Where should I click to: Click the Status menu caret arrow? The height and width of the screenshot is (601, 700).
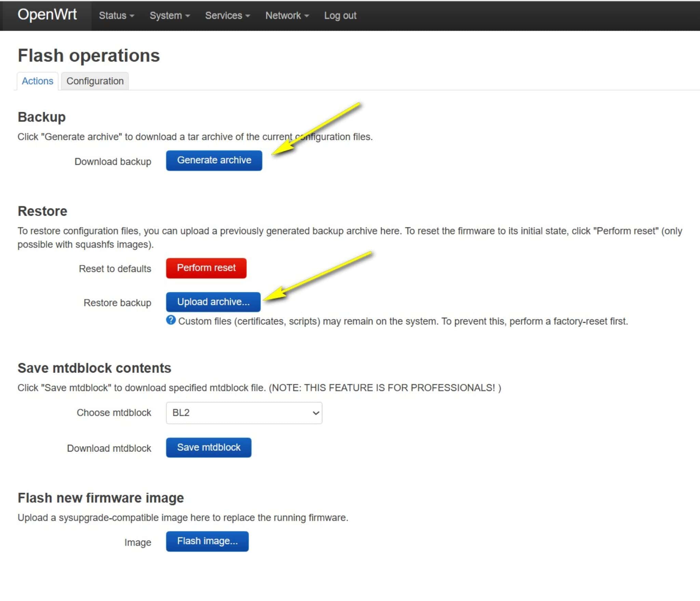click(x=132, y=16)
